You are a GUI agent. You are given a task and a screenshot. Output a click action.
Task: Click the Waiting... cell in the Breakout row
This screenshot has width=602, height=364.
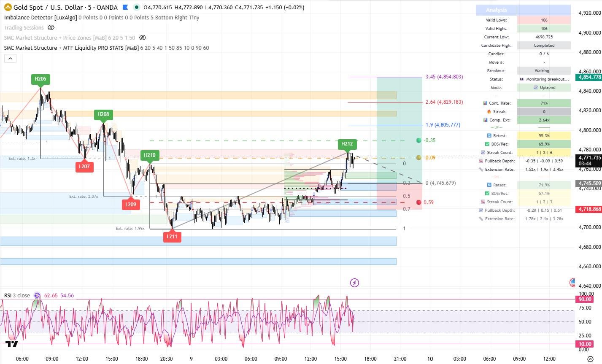click(x=544, y=70)
